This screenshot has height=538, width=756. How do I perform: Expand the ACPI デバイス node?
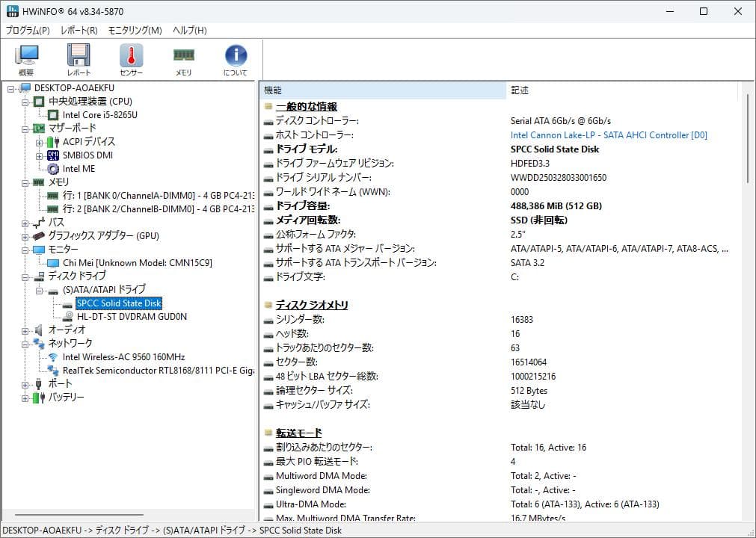tap(39, 143)
